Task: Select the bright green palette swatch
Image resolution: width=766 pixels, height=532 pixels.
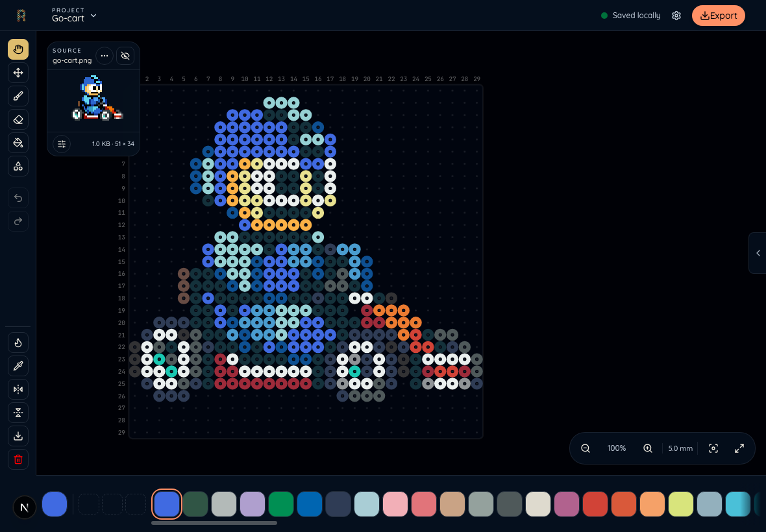Action: coord(281,504)
